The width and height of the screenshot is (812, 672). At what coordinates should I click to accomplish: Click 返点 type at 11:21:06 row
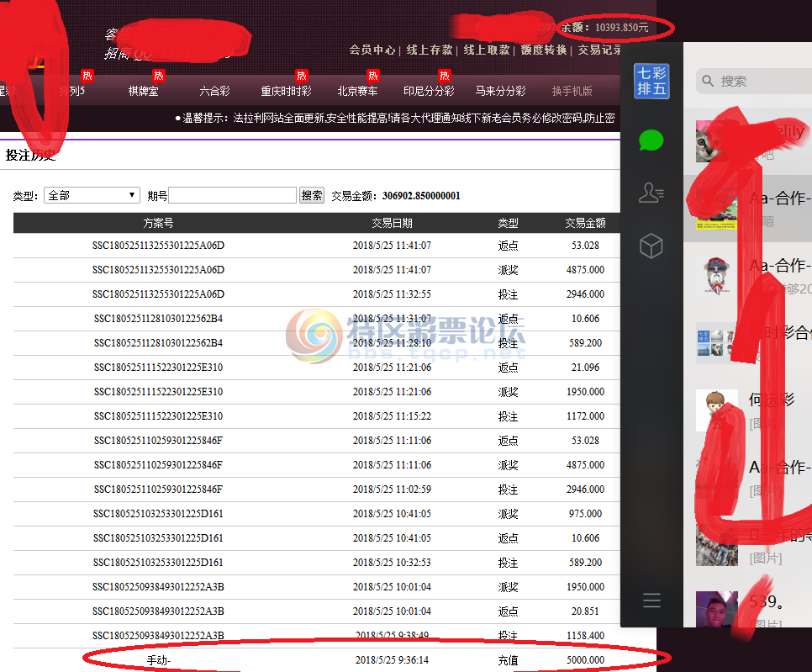[508, 368]
